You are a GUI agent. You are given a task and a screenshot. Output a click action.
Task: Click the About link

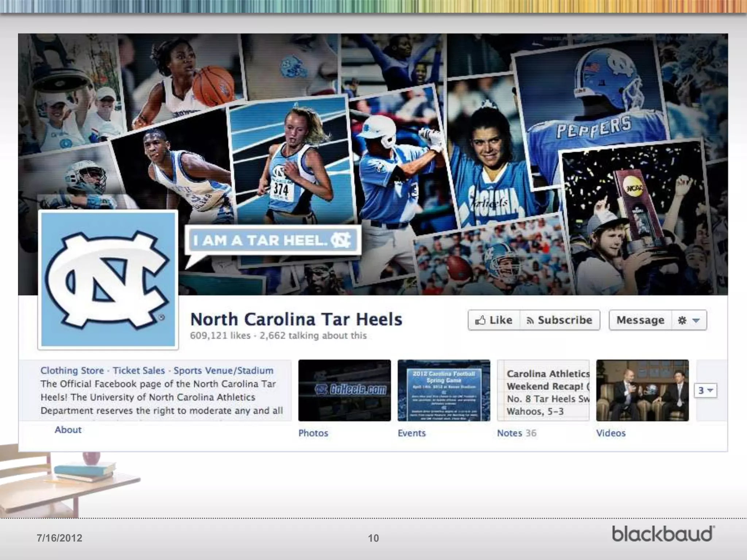(x=68, y=430)
